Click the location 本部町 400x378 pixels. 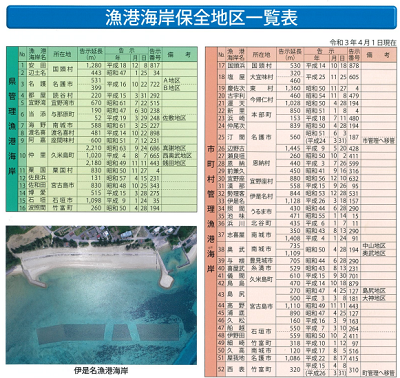tap(261, 114)
